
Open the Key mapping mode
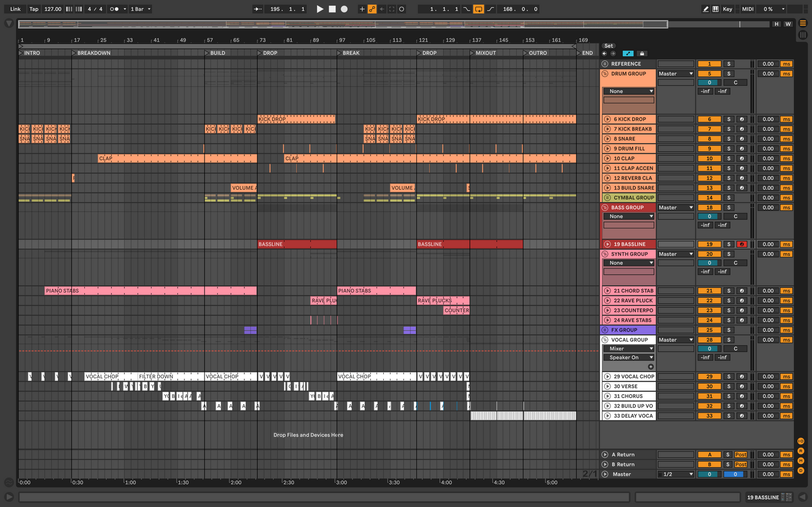coord(727,9)
